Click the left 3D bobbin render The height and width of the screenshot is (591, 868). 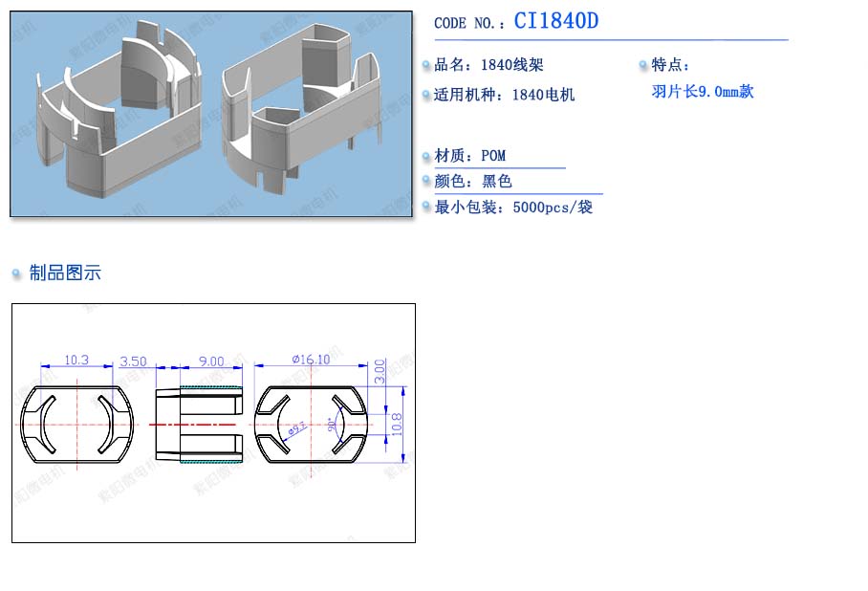117,113
